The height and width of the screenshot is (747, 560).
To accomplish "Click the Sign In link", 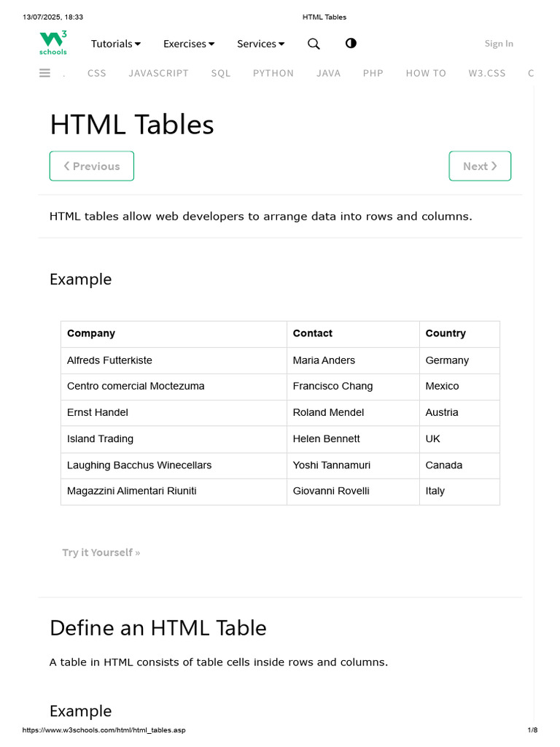I will pyautogui.click(x=499, y=44).
